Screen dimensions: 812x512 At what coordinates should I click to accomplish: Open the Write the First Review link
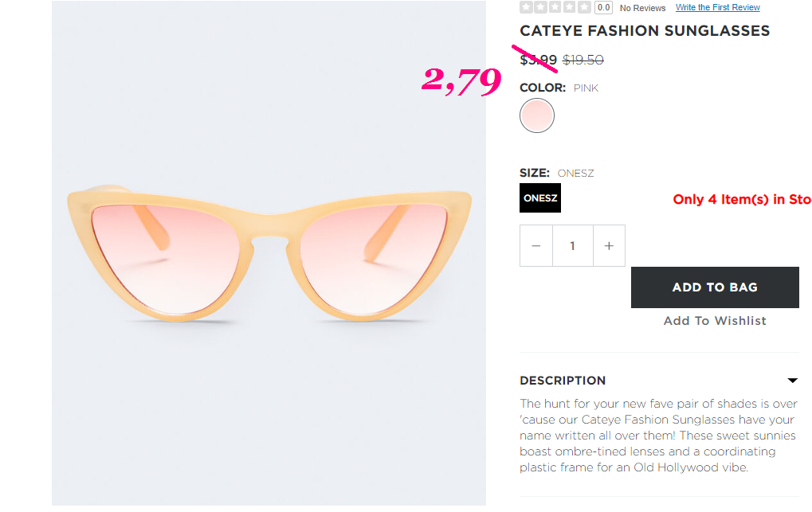(x=718, y=7)
